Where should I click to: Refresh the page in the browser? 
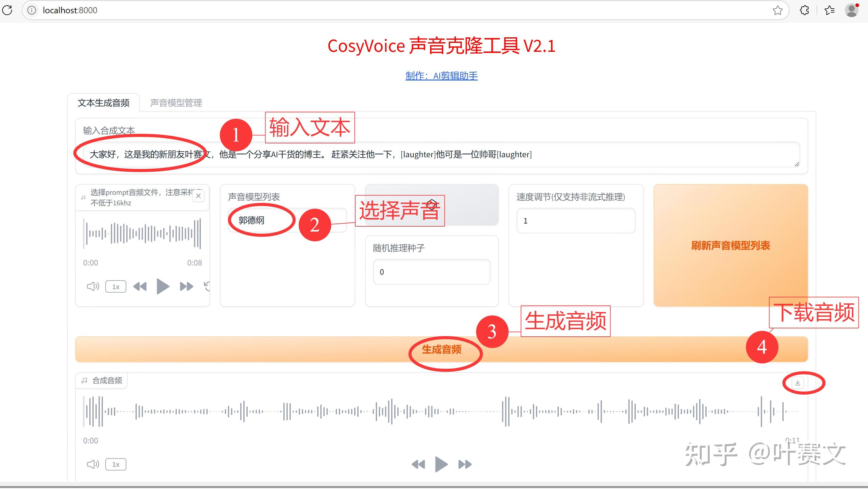[7, 10]
